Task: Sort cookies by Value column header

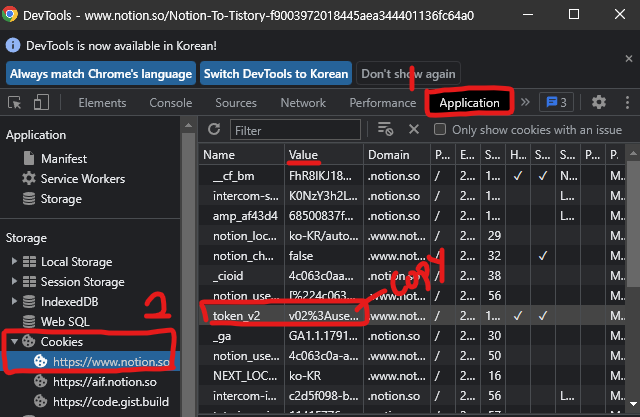Action: pyautogui.click(x=323, y=155)
